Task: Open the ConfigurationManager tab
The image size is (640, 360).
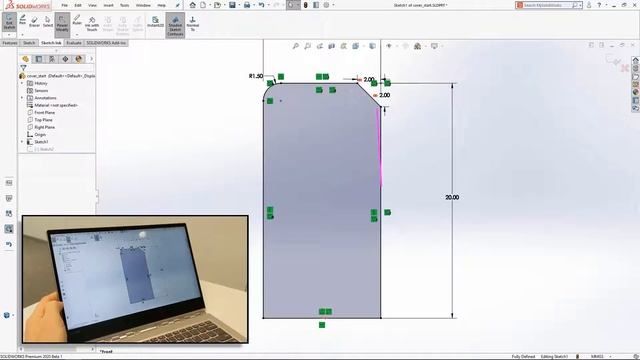Action: click(52, 59)
